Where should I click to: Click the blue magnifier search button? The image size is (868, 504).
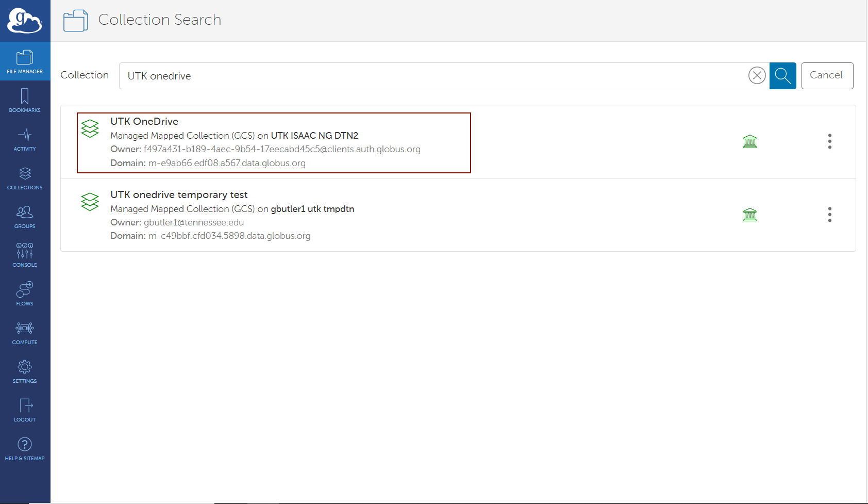[x=782, y=76]
